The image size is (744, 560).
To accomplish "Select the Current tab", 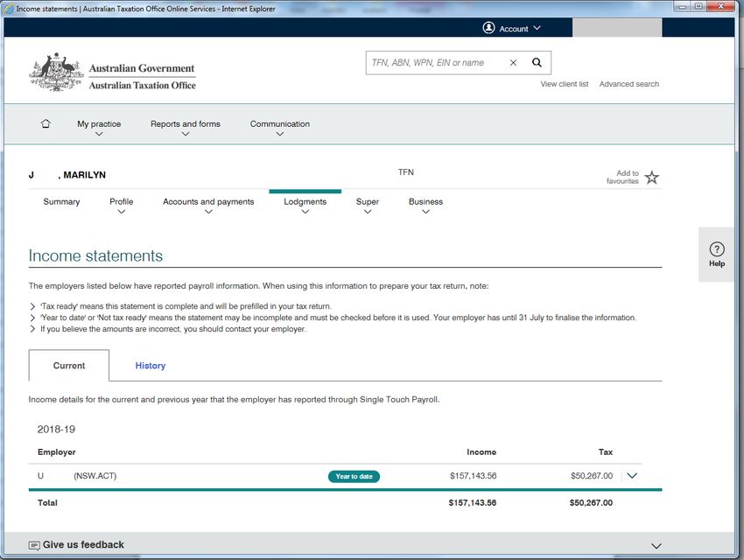I will pyautogui.click(x=69, y=366).
